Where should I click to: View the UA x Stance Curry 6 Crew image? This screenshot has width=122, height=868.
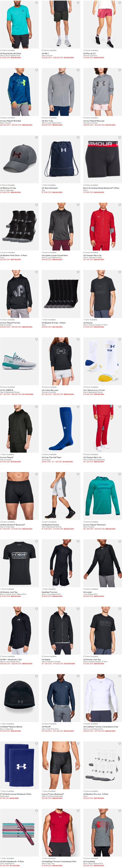click(x=103, y=361)
